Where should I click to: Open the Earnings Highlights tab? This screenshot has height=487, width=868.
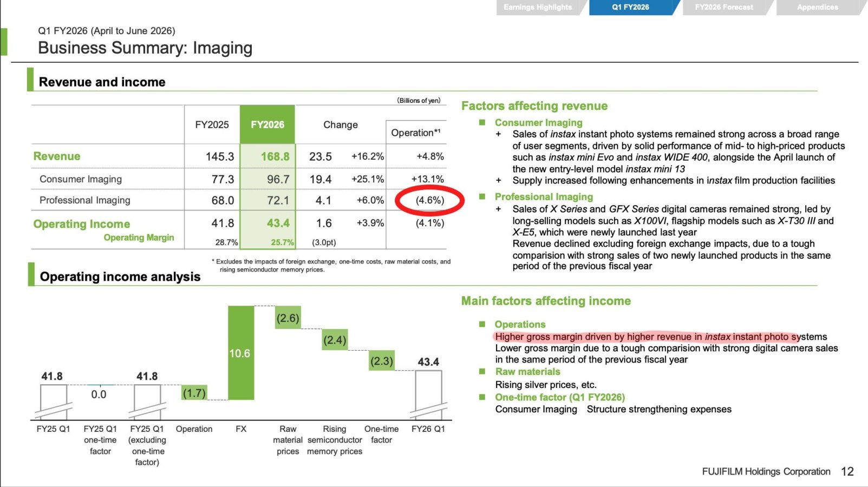coord(538,7)
